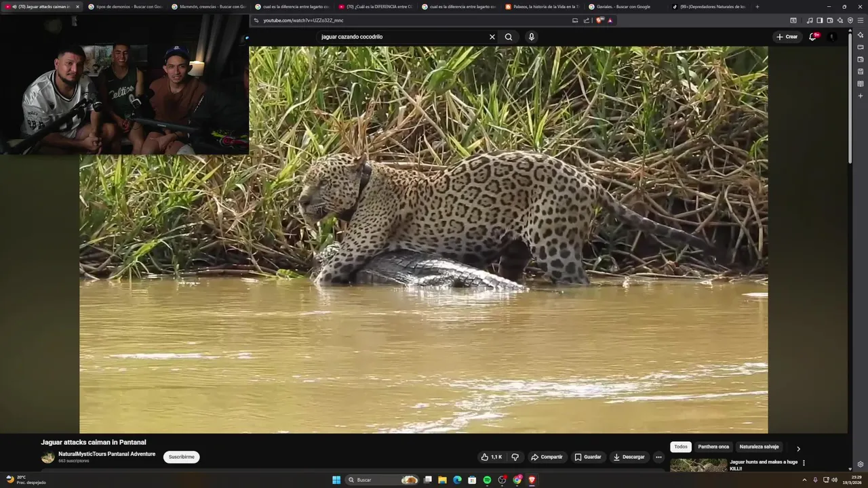Click the Compartir button
The image size is (868, 488).
coord(547,457)
